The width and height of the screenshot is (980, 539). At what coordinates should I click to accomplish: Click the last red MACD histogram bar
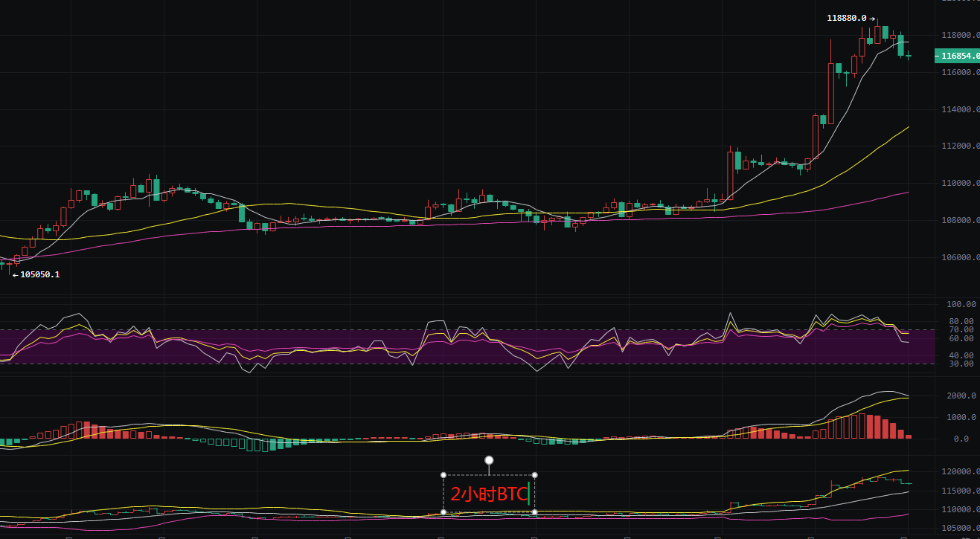(x=909, y=436)
